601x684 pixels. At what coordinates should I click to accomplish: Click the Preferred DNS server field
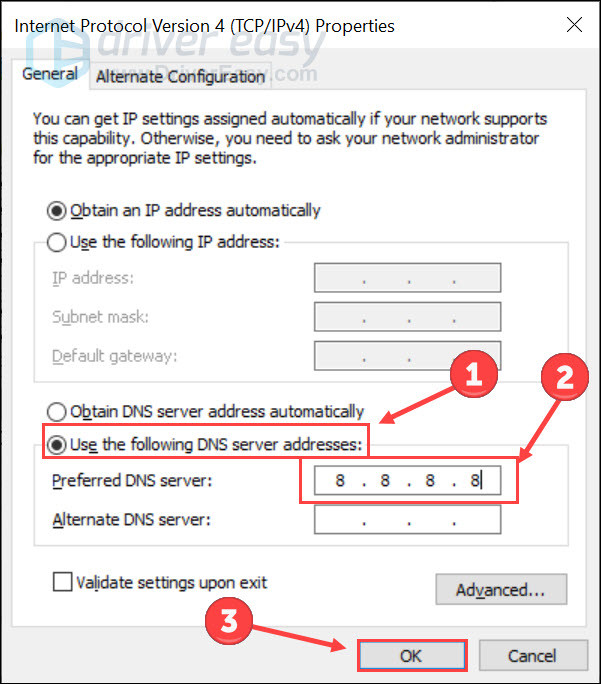[407, 480]
